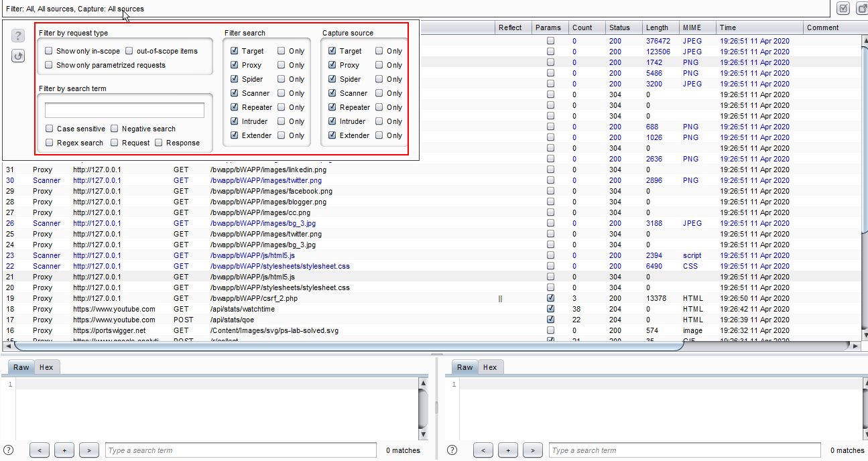
Task: Uncheck Scanner under Capture source
Action: [332, 93]
